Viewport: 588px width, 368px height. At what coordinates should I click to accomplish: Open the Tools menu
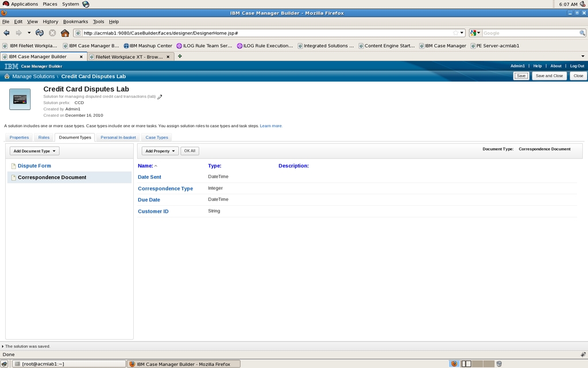(x=98, y=22)
